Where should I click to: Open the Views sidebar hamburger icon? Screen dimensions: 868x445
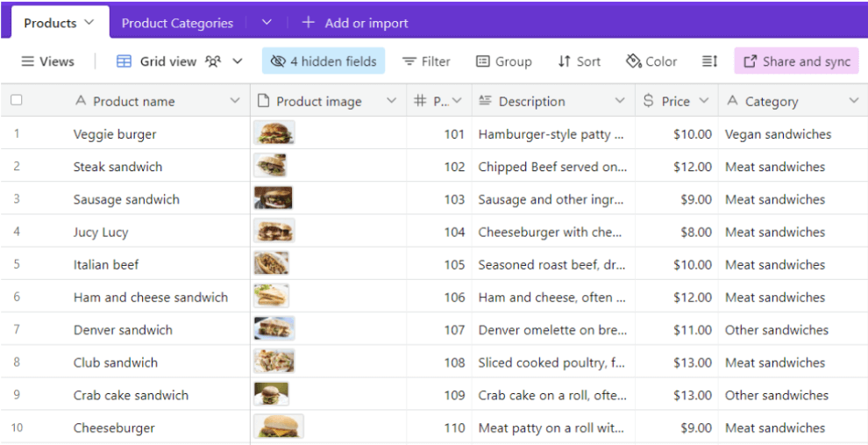coord(27,61)
